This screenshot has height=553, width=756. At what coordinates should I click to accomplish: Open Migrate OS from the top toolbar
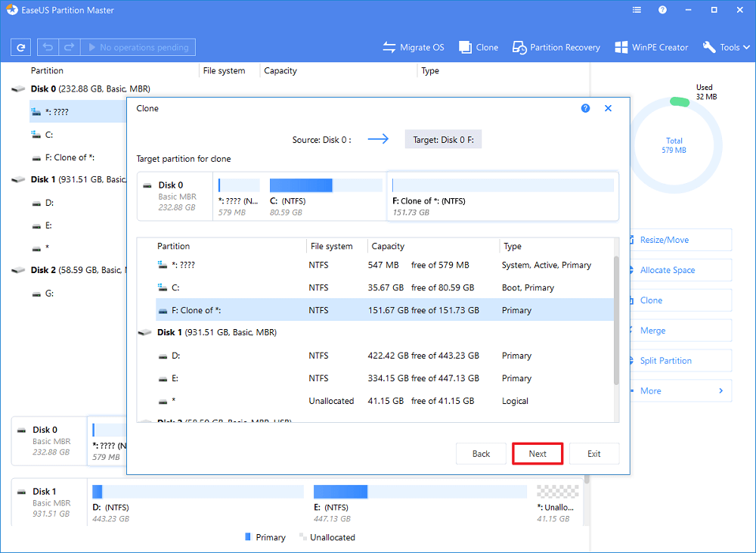414,48
